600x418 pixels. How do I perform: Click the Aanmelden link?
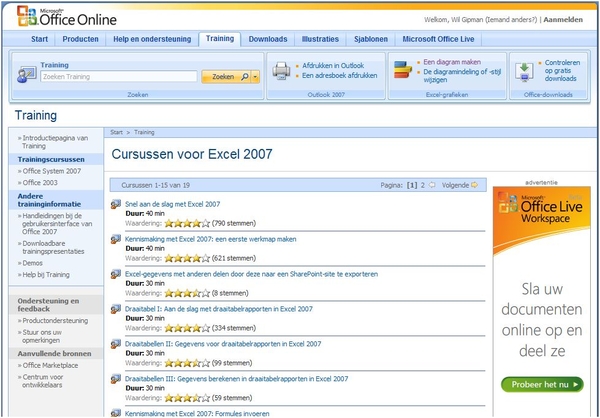click(563, 20)
